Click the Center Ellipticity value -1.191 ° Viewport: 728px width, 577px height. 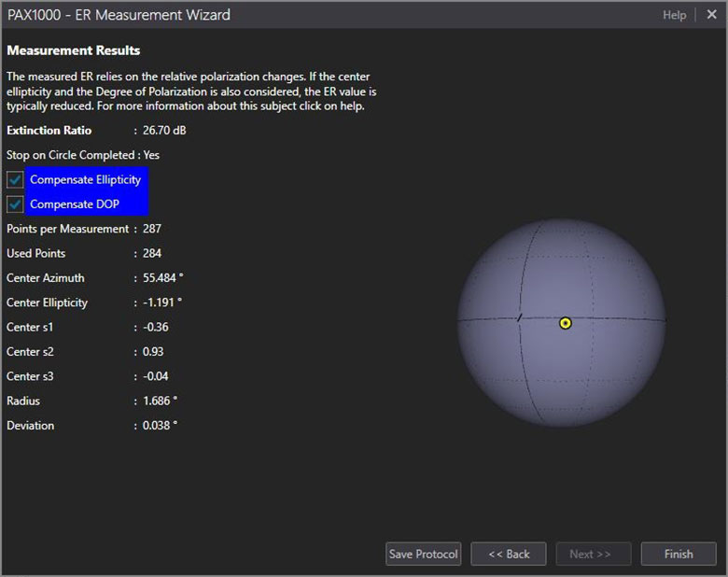pyautogui.click(x=162, y=303)
